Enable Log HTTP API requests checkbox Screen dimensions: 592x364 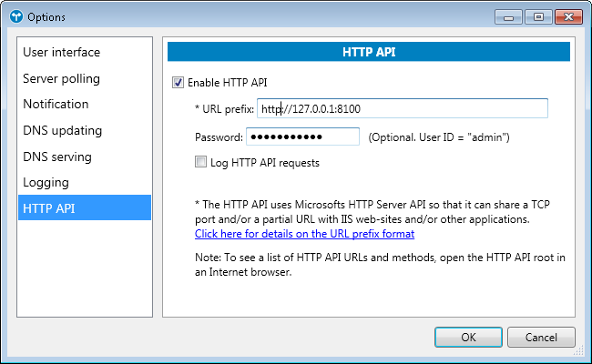click(201, 163)
